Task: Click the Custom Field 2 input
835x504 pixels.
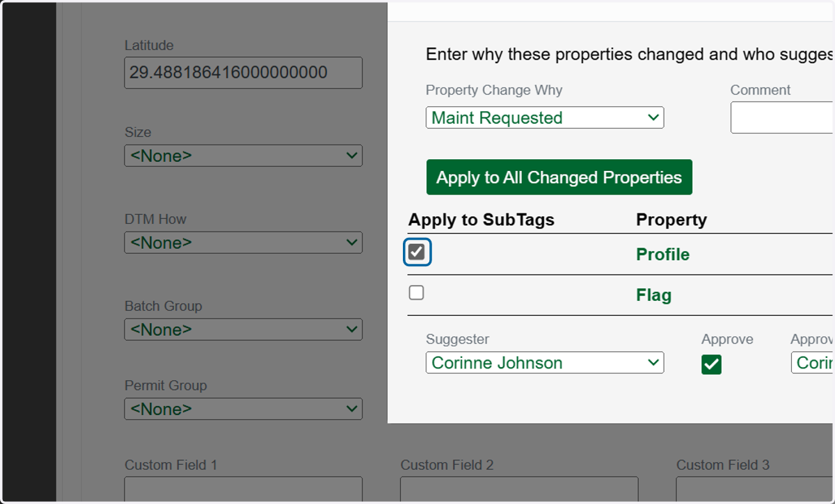Action: (x=519, y=489)
